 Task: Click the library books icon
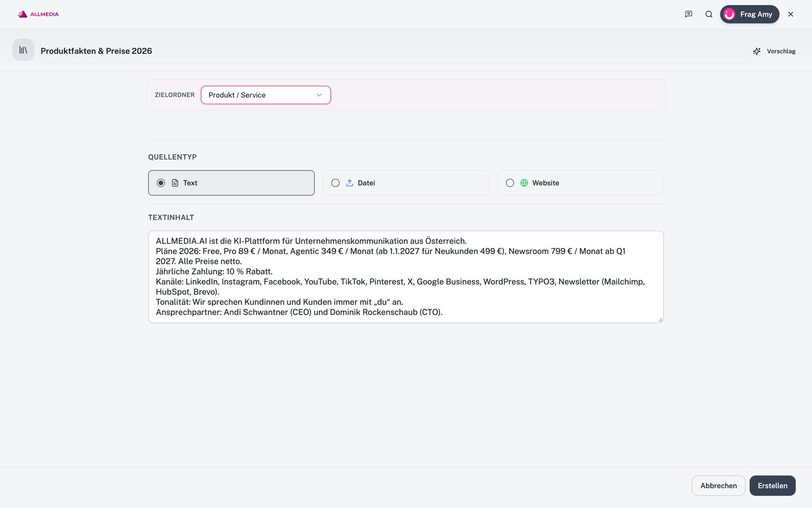(23, 50)
